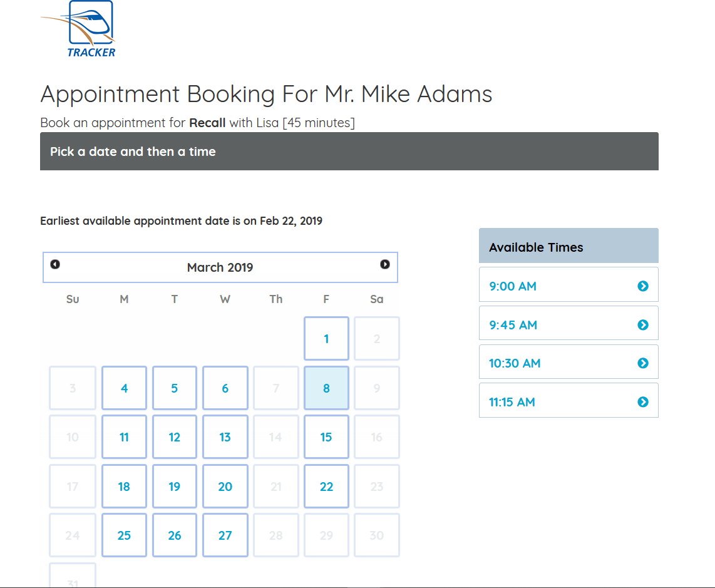
Task: Choose March 18 date cell
Action: pyautogui.click(x=124, y=487)
